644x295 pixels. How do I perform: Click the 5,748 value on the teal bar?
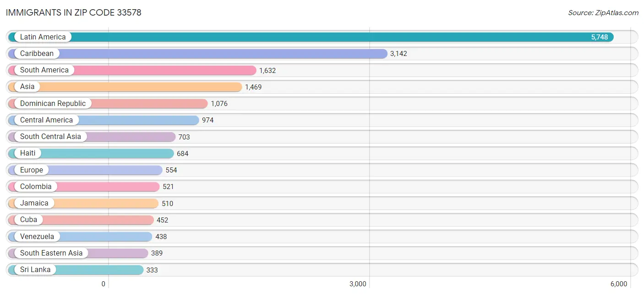tap(600, 37)
